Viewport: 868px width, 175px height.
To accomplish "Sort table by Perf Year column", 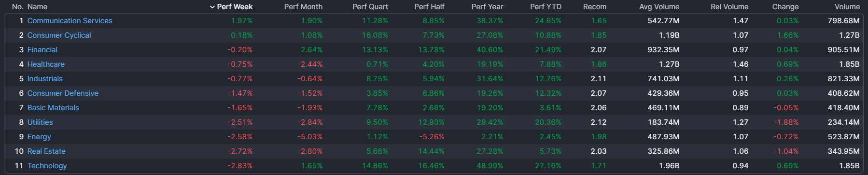I will point(487,7).
